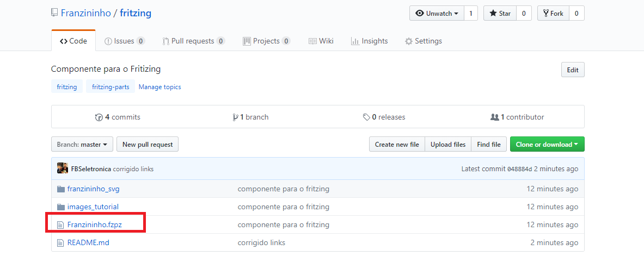Star the fritzing repository
The height and width of the screenshot is (256, 644).
500,13
